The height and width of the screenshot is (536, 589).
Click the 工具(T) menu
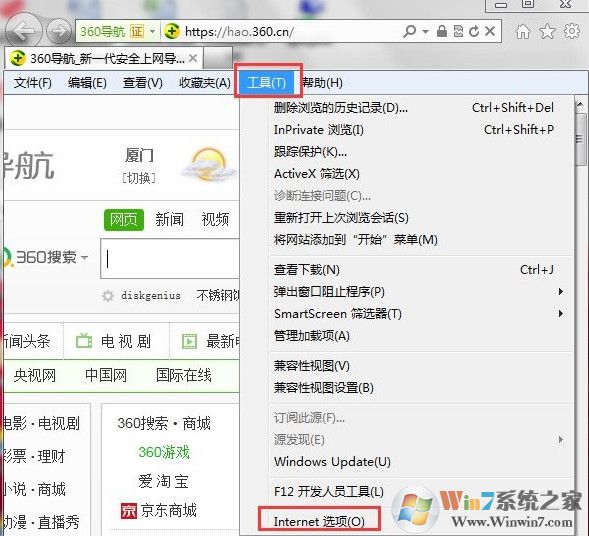click(267, 82)
